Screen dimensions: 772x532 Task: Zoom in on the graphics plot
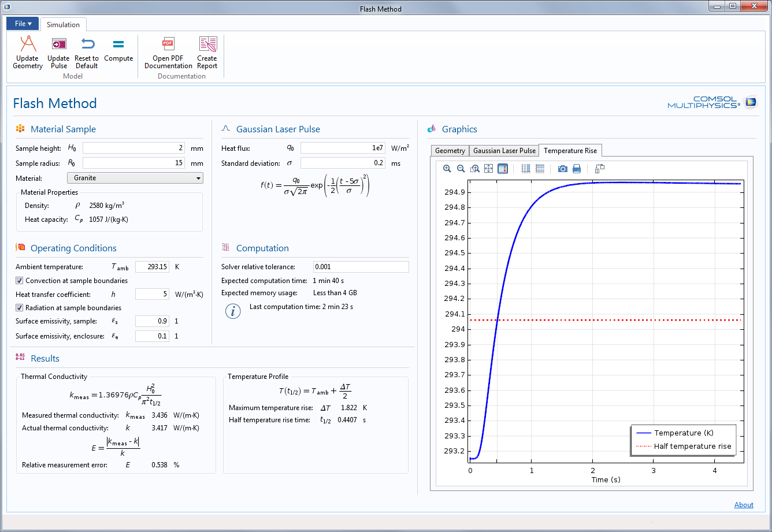coord(447,169)
